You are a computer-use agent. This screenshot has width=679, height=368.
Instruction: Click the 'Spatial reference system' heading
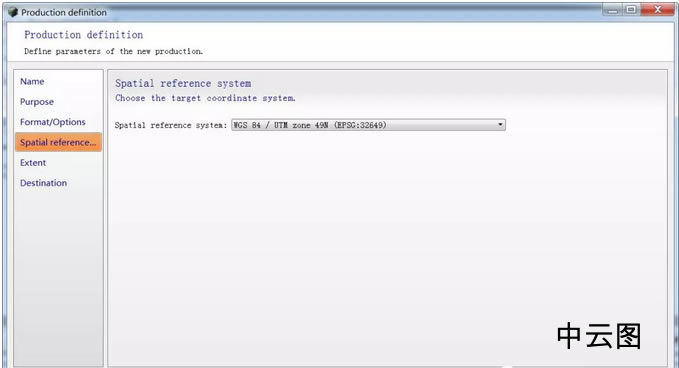183,84
